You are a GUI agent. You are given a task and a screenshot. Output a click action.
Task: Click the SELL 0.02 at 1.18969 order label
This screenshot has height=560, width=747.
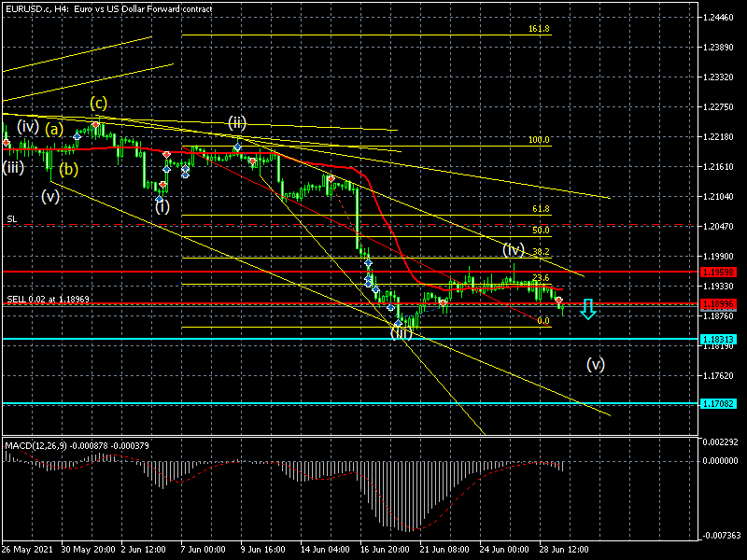click(49, 299)
